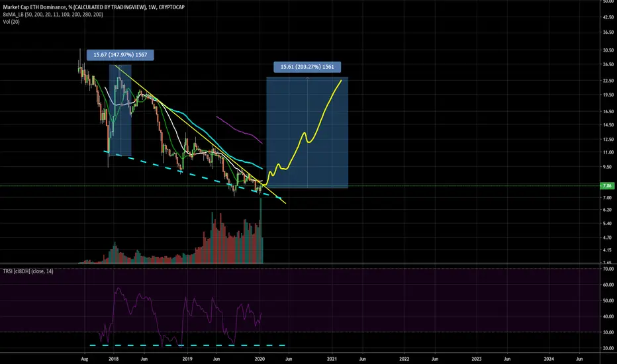Click the 2018 label on time axis

pos(113,359)
